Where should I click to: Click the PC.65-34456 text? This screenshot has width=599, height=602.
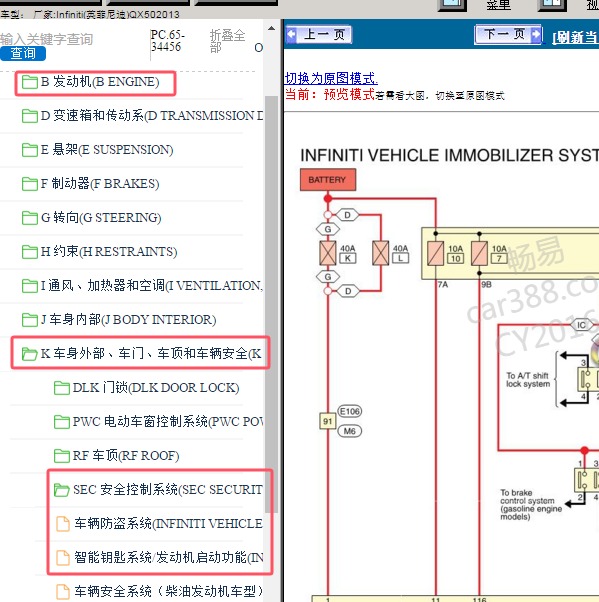(x=168, y=41)
